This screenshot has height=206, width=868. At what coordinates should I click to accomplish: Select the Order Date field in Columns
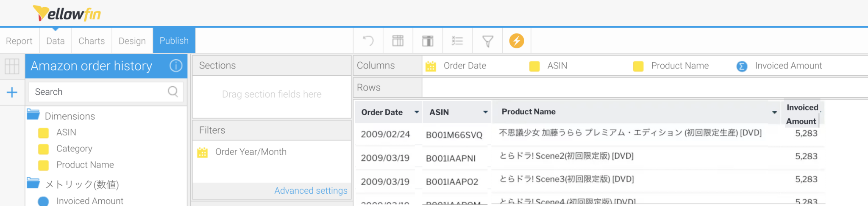click(x=465, y=66)
